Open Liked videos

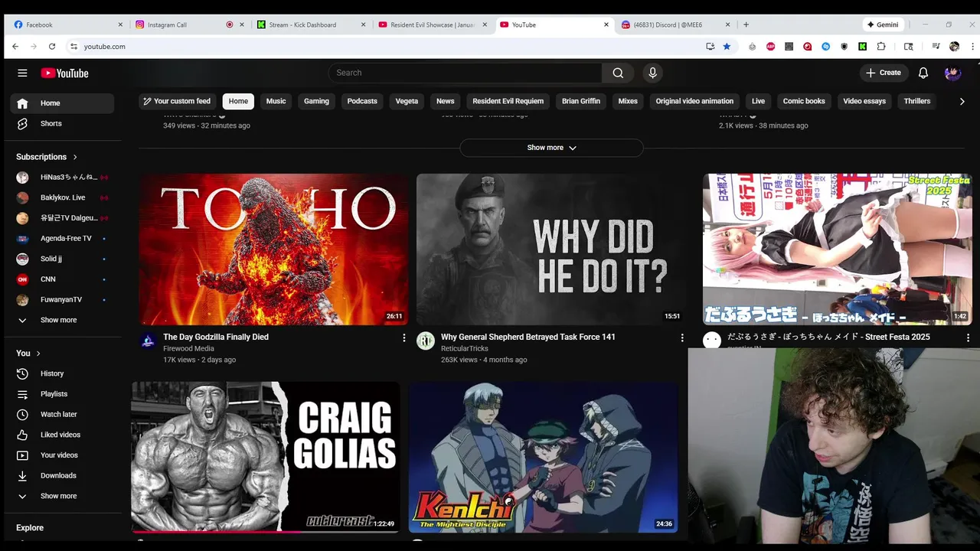62,435
